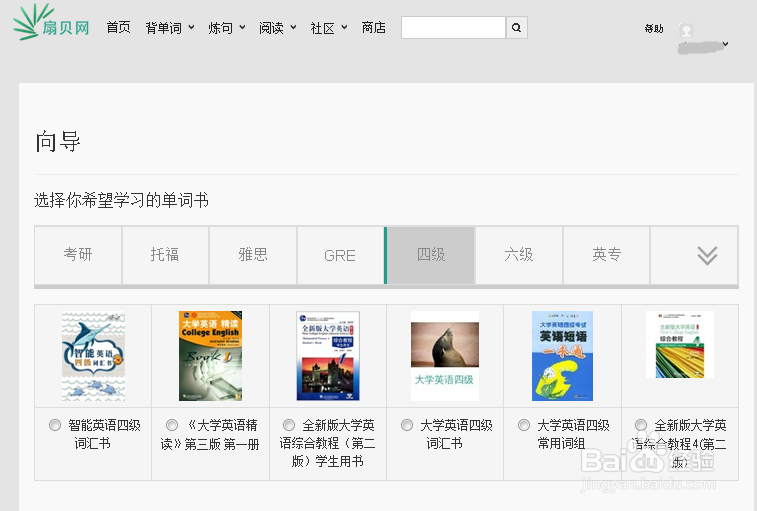Screen dimensions: 757x511
Task: Open 商店 in the navigation
Action: coord(374,28)
